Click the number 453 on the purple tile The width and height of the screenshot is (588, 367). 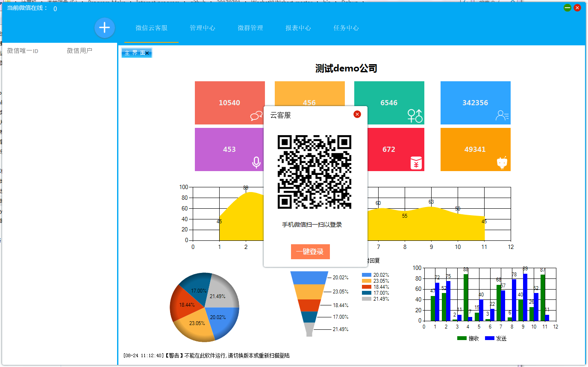[x=229, y=149]
